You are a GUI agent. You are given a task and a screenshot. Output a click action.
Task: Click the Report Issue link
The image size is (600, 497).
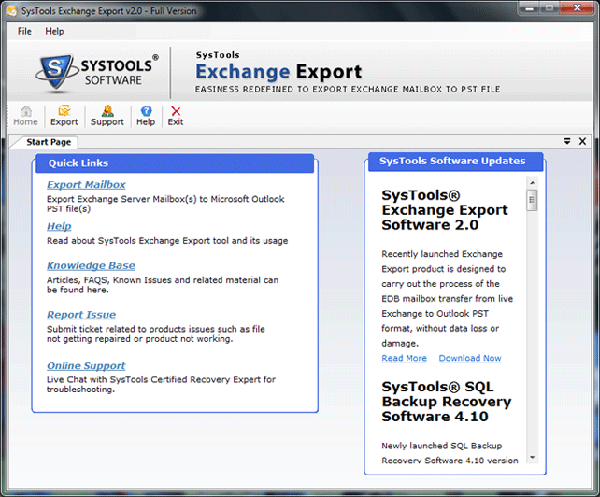82,315
